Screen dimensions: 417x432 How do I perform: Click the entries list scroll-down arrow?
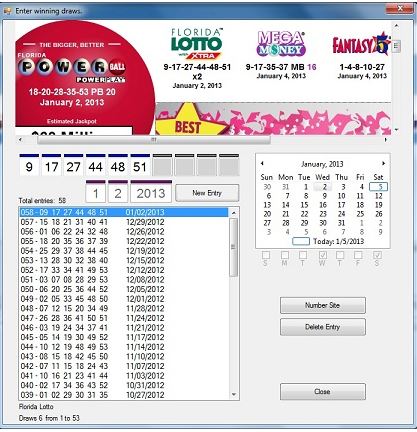pos(234,395)
